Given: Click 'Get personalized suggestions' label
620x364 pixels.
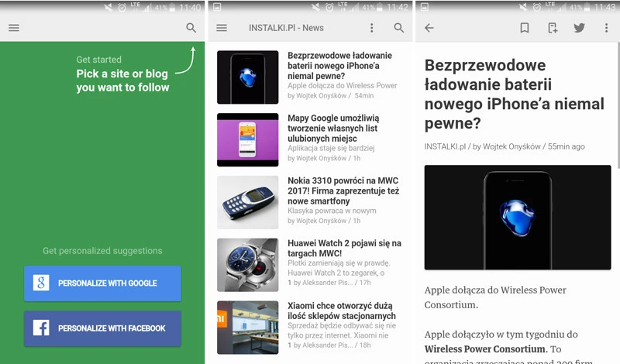Looking at the screenshot, I should (x=102, y=251).
